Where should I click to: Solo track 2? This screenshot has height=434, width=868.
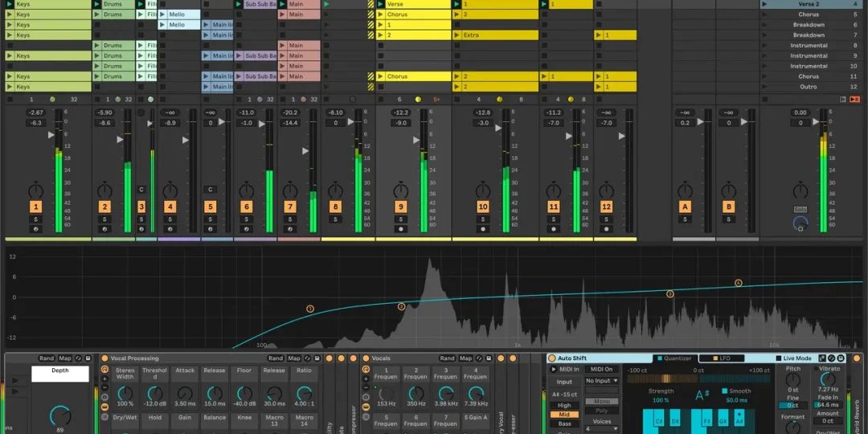point(104,219)
